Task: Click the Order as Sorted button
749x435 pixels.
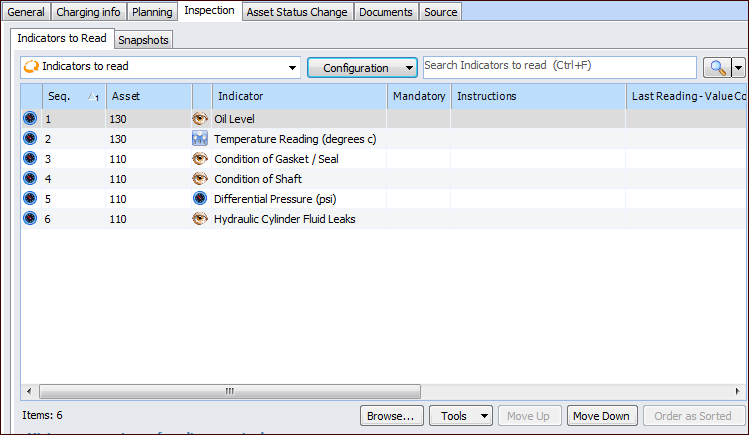Action: 693,416
